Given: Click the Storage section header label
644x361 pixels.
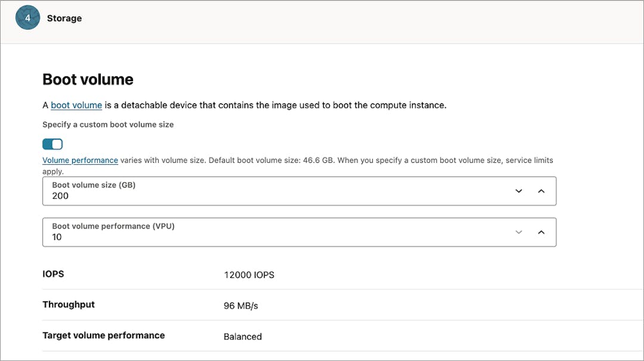Looking at the screenshot, I should pyautogui.click(x=64, y=18).
